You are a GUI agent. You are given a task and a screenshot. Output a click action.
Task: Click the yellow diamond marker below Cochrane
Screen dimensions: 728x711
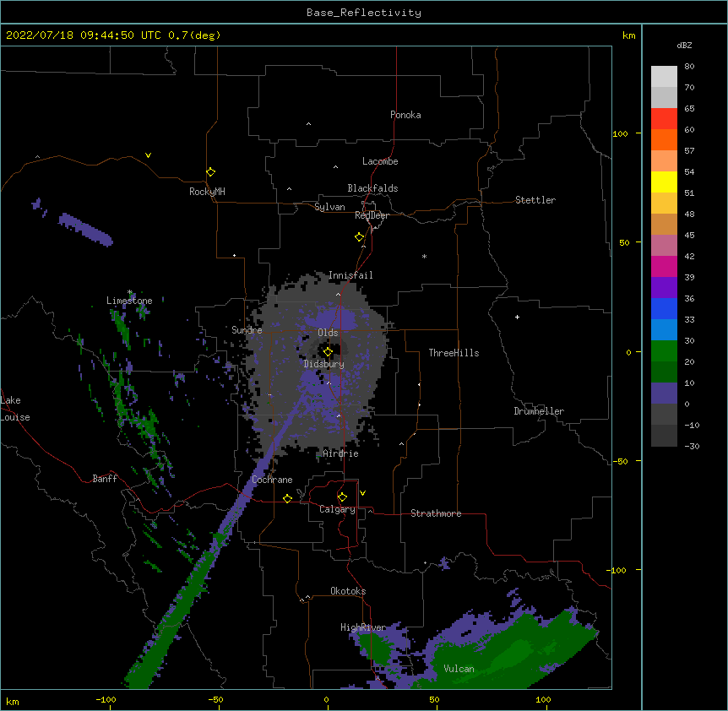pyautogui.click(x=287, y=499)
